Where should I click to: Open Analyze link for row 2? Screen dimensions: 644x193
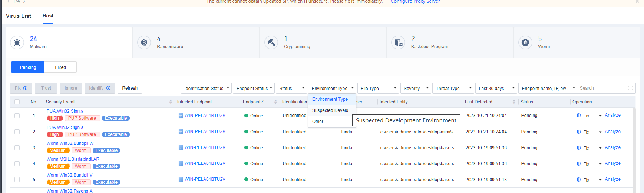click(x=612, y=132)
